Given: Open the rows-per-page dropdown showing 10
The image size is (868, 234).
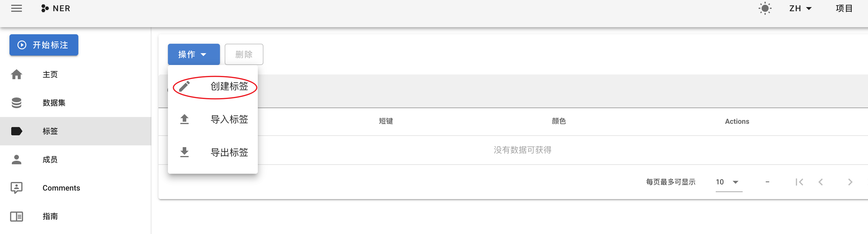Looking at the screenshot, I should pos(728,182).
